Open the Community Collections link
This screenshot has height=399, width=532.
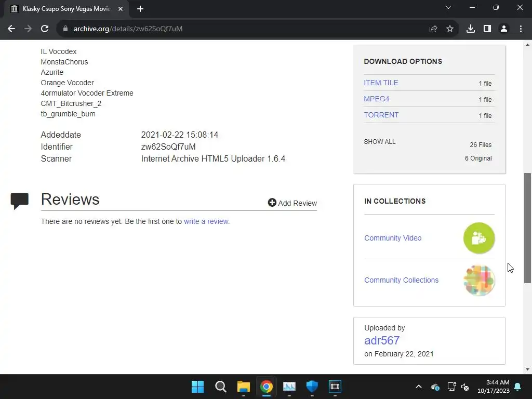click(401, 280)
